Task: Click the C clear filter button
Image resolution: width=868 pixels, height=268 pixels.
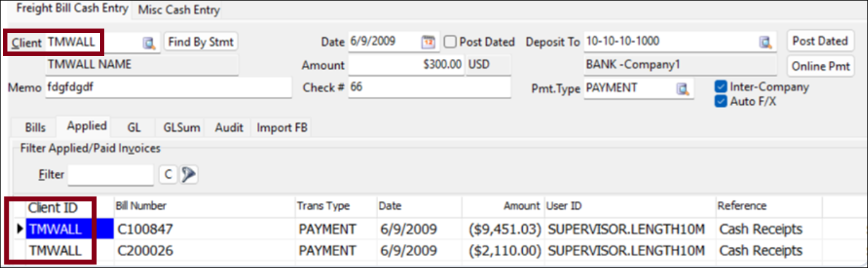Action: 168,175
